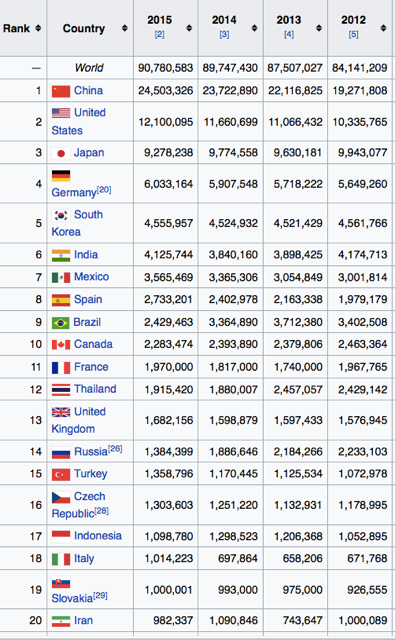Screen dimensions: 395x640
Task: Open the Brazil country link
Action: [x=87, y=322]
